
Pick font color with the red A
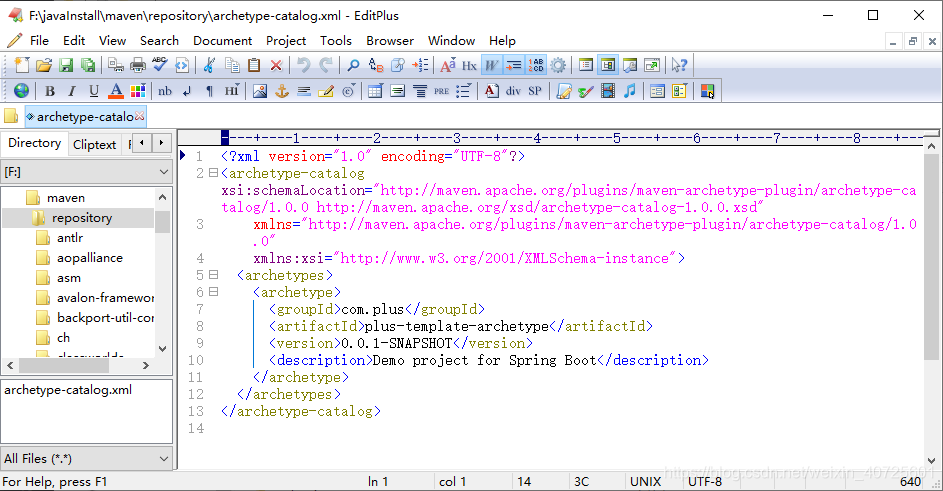[x=115, y=91]
